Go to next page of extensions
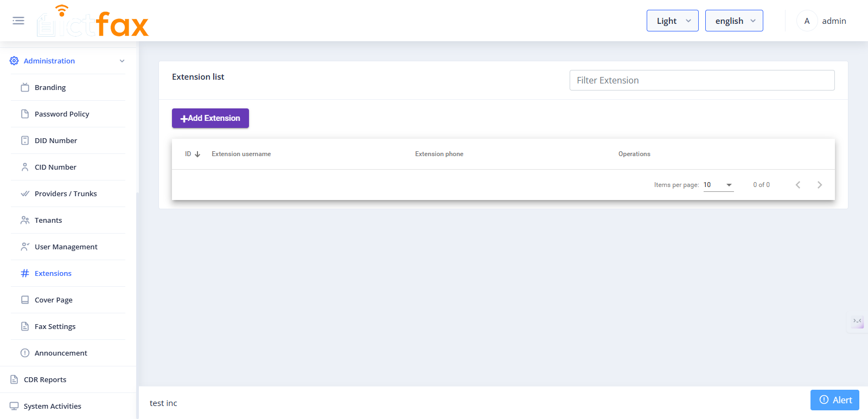 [820, 185]
